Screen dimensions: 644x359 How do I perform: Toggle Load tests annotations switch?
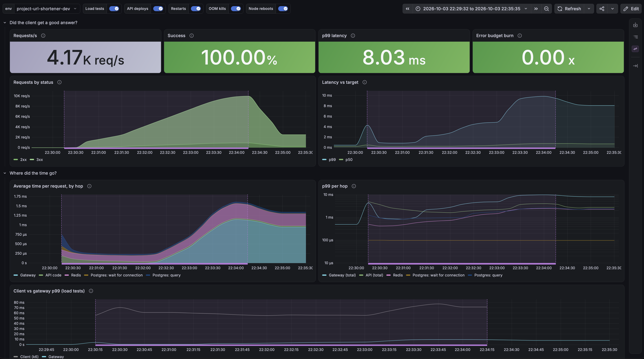(114, 8)
